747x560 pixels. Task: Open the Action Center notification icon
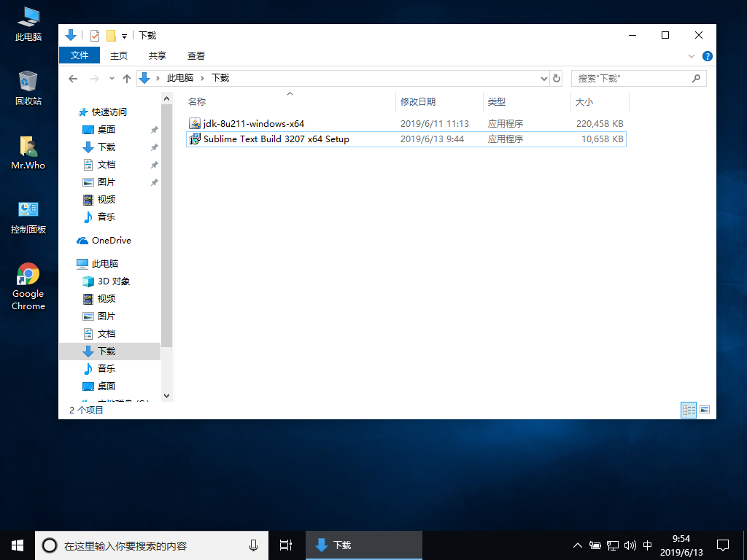[723, 545]
